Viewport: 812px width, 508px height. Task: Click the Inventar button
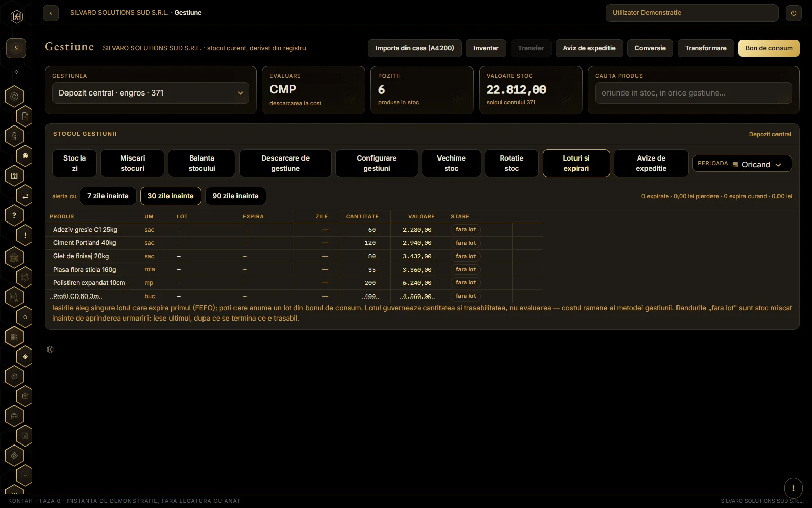point(486,48)
